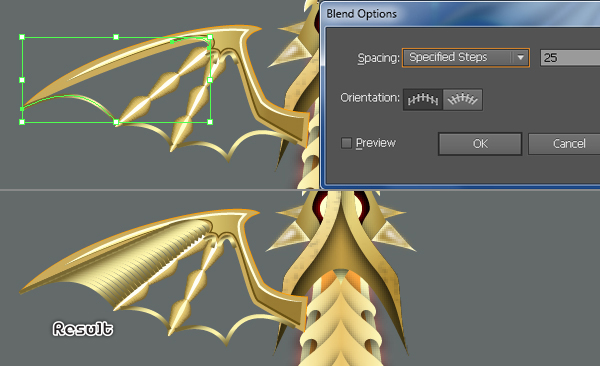Image resolution: width=600 pixels, height=366 pixels.
Task: Click the Preview checkbox label text
Action: coord(376,143)
